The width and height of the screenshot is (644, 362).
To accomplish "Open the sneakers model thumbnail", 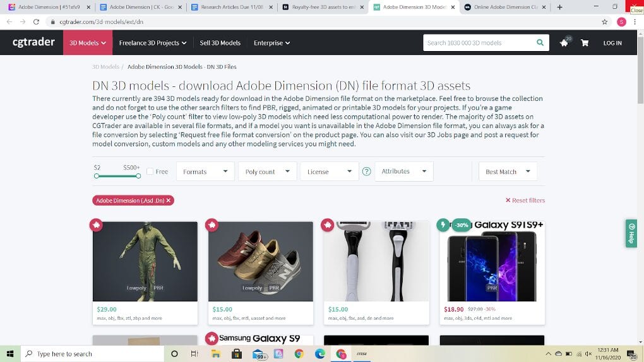I will click(x=261, y=262).
